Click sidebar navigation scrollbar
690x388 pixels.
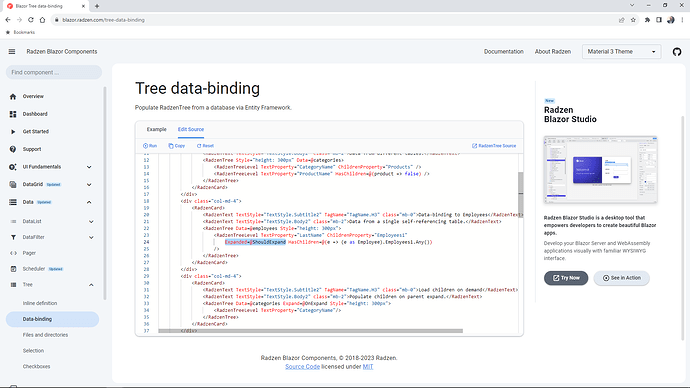pos(105,194)
